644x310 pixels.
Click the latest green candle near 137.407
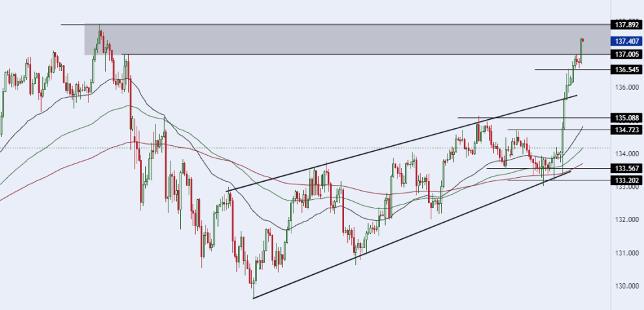point(582,51)
